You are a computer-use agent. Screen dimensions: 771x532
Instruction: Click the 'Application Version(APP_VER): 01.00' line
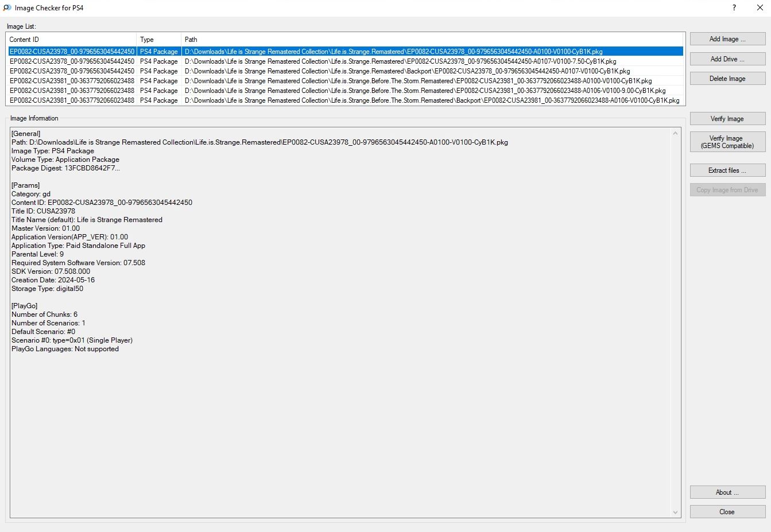click(x=70, y=237)
